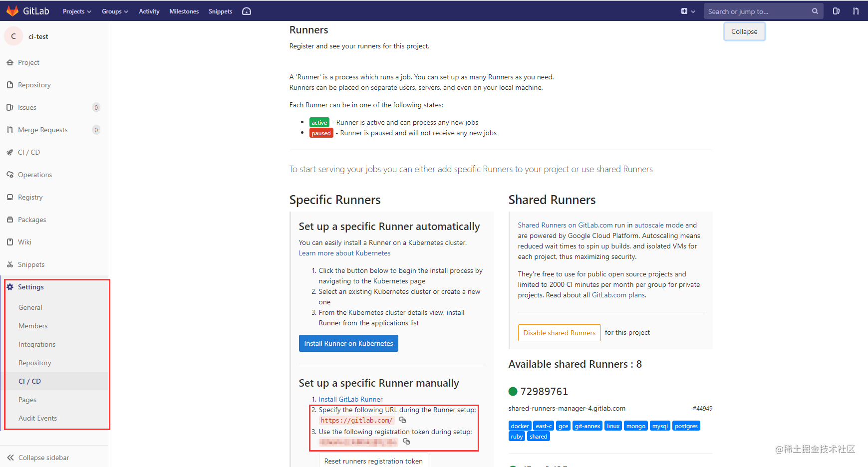Click the Packages icon in sidebar
This screenshot has height=467, width=868.
click(10, 220)
